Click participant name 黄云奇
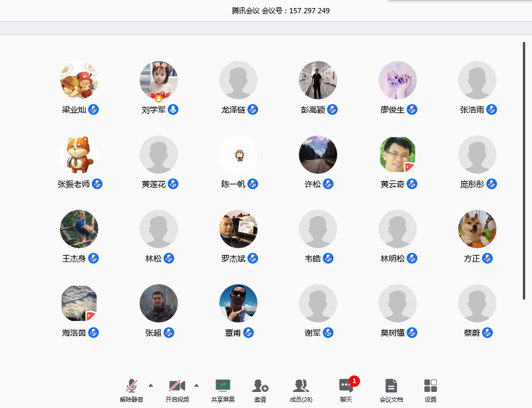 tap(392, 184)
